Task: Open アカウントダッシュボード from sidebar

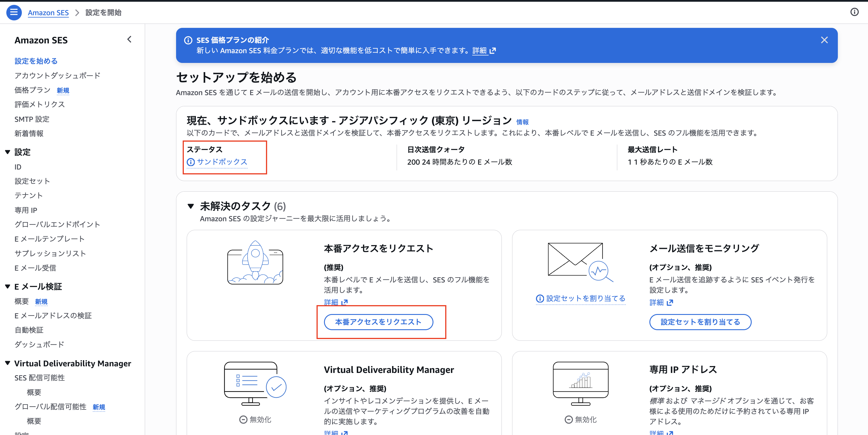Action: coord(58,76)
